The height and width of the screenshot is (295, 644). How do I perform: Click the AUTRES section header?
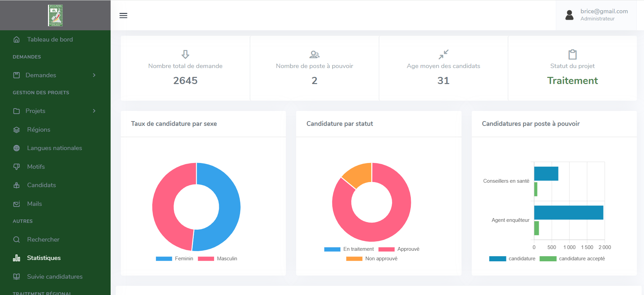coord(22,221)
